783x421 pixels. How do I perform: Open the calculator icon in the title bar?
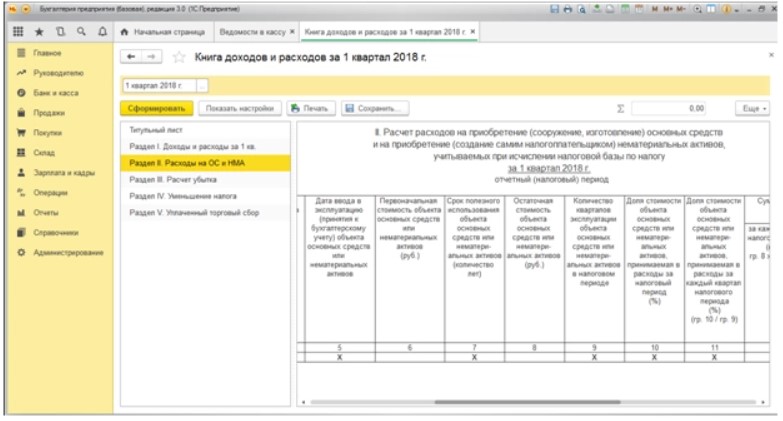coord(625,9)
